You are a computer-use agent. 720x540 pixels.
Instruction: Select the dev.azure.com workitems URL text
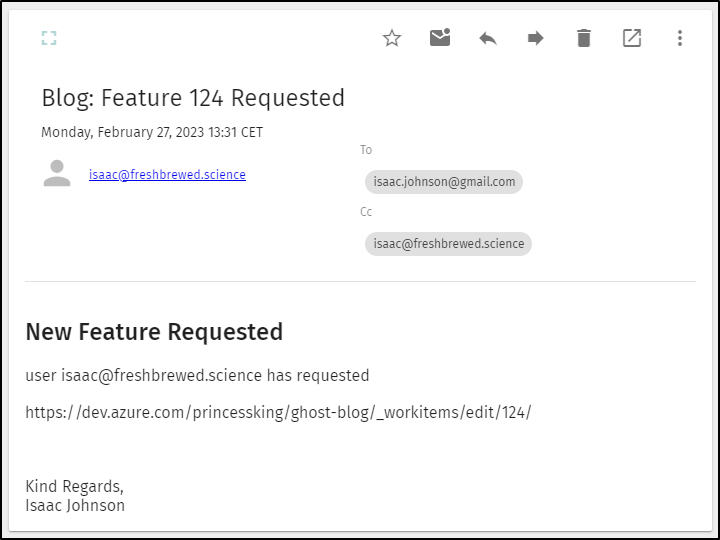point(278,413)
